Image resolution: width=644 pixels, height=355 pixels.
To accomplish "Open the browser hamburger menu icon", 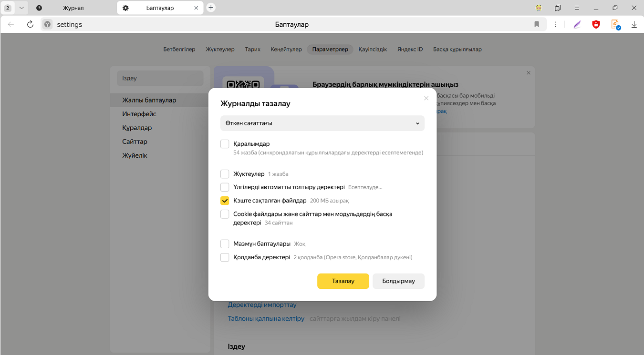I will (x=577, y=8).
